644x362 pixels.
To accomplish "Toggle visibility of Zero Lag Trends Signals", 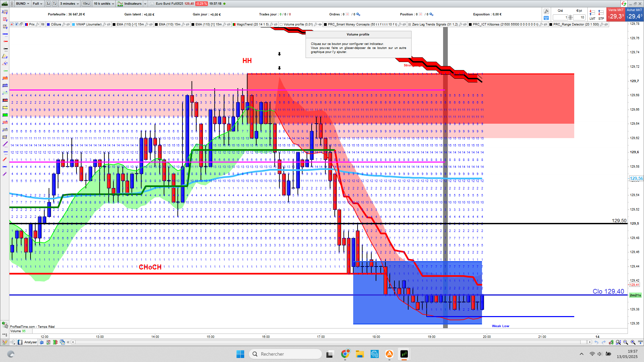I will 465,24.
